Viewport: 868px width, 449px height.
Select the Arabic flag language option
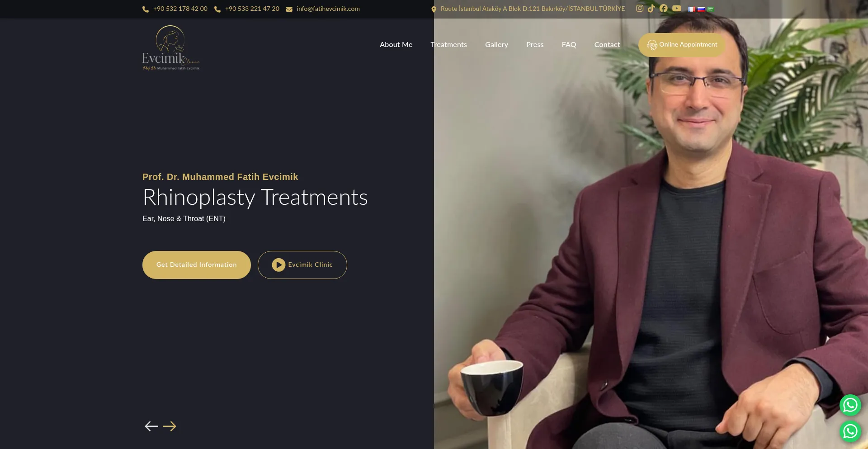coord(710,9)
